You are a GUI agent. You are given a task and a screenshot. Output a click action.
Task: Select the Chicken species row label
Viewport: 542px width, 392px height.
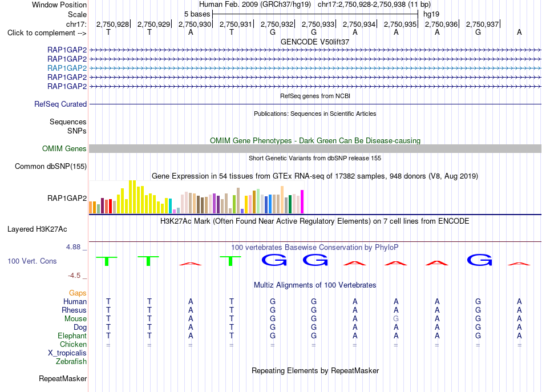coord(73,344)
